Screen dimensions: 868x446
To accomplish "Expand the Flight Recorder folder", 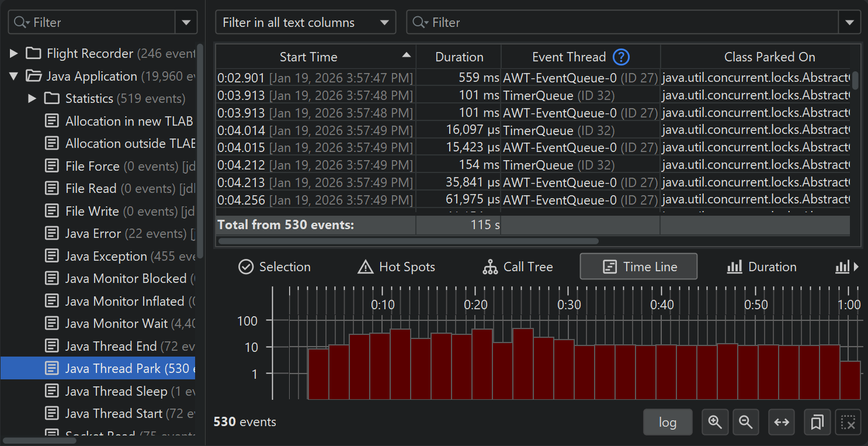I will (14, 54).
